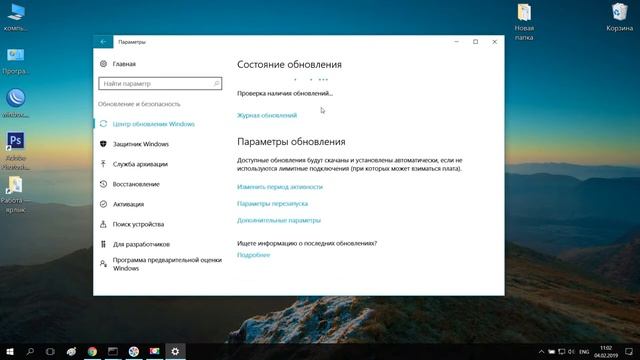This screenshot has width=640, height=360.
Task: Click the Защитник Windows shield icon
Action: [x=103, y=144]
